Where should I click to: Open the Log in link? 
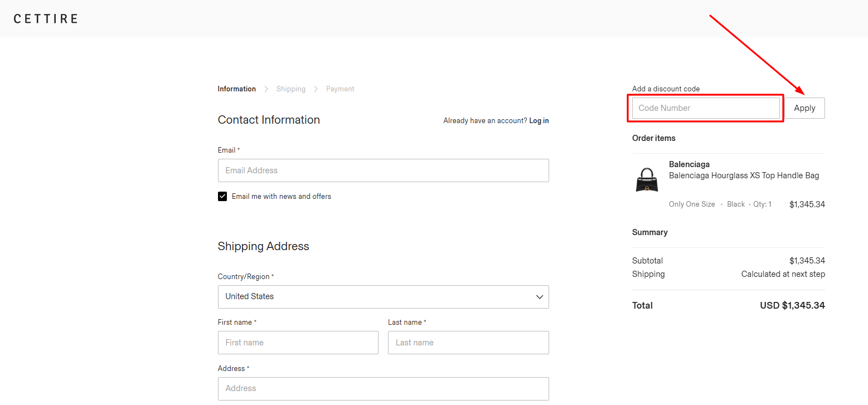[x=539, y=120]
